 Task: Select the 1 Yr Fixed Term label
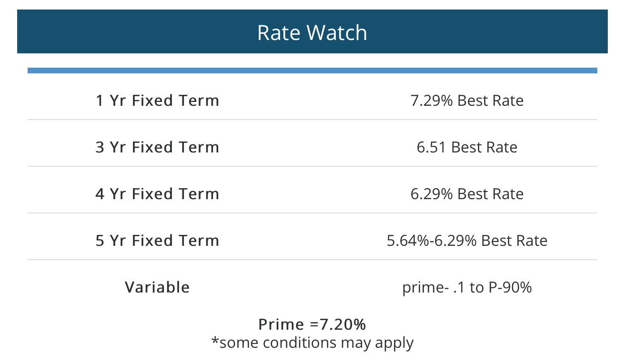(x=157, y=101)
